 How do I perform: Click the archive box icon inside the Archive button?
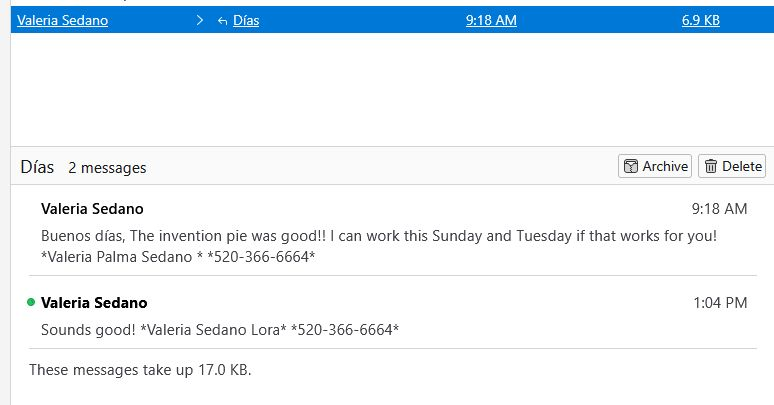click(x=631, y=167)
